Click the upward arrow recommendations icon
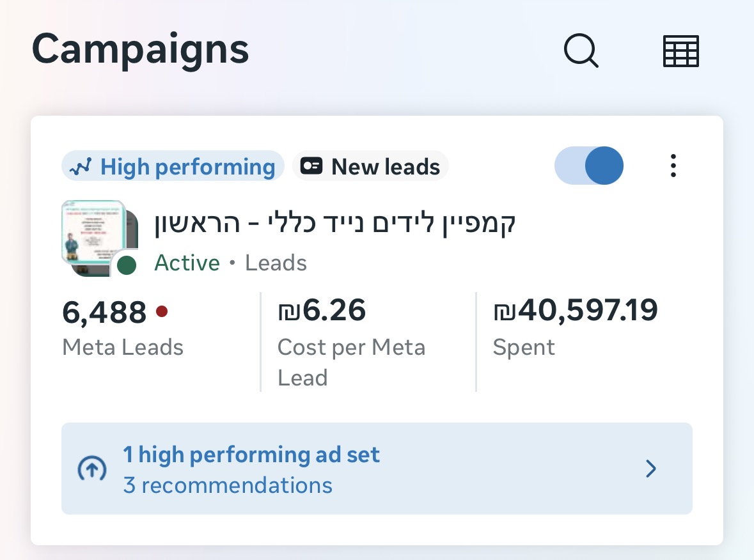Screen dimensions: 754x560 coord(91,469)
